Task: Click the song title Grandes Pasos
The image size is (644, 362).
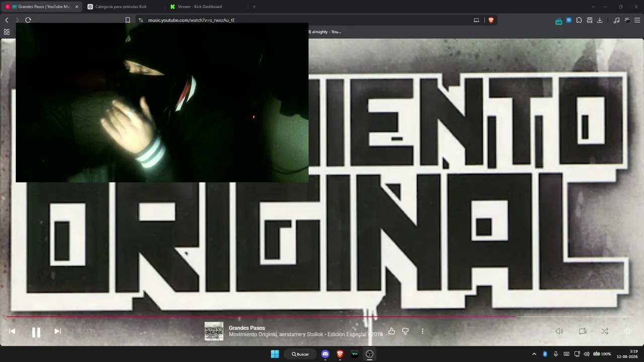Action: click(247, 328)
